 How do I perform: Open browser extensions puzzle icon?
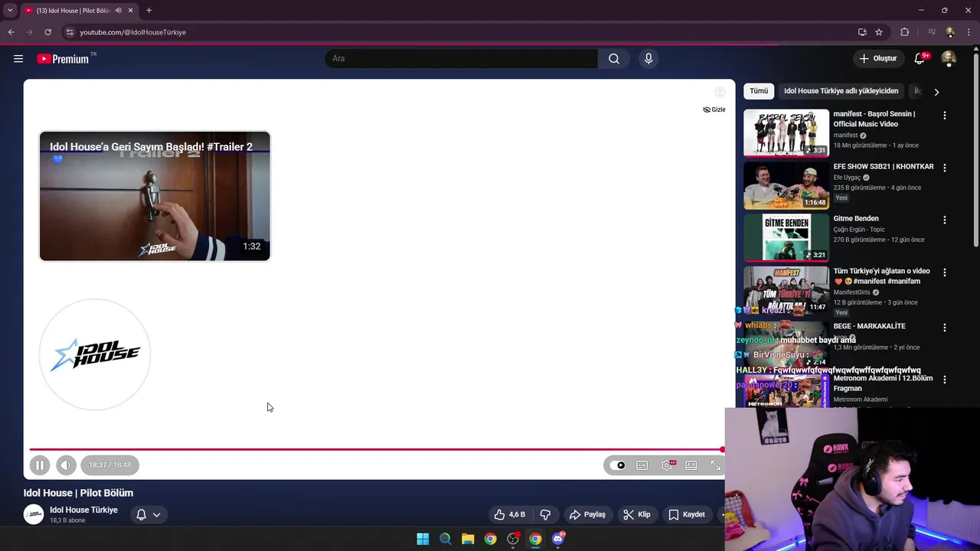click(x=905, y=32)
